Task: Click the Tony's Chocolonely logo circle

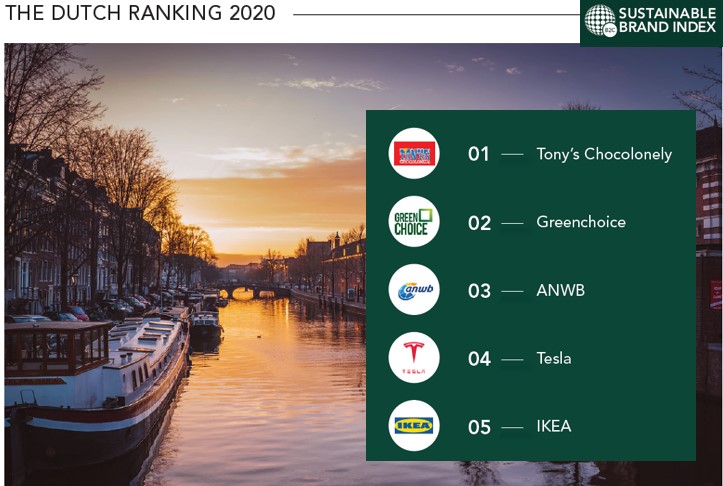Action: (414, 154)
